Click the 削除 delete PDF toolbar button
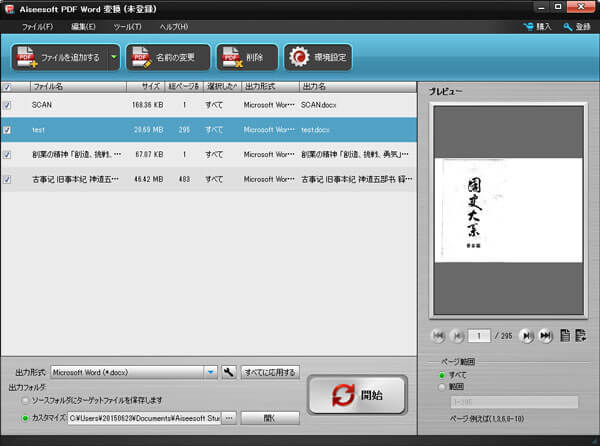Screen dimensions: 600x446 (x=246, y=57)
